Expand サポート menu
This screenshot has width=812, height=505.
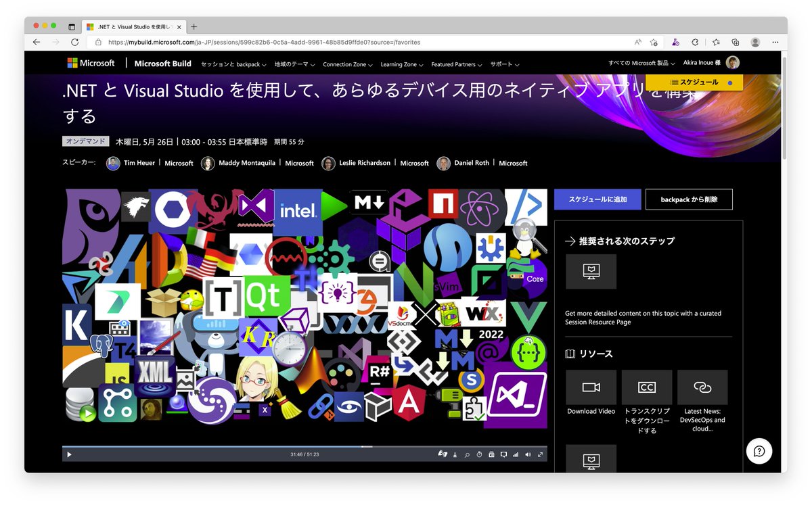504,64
